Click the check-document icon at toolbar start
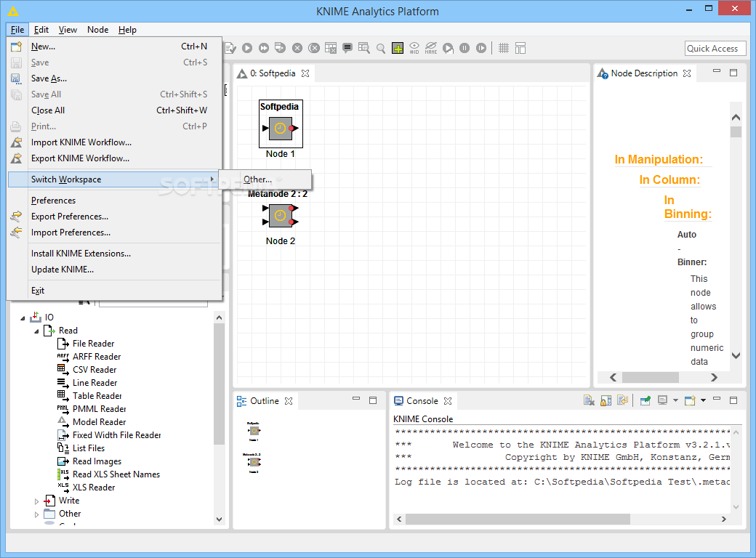The image size is (756, 558). [x=230, y=48]
